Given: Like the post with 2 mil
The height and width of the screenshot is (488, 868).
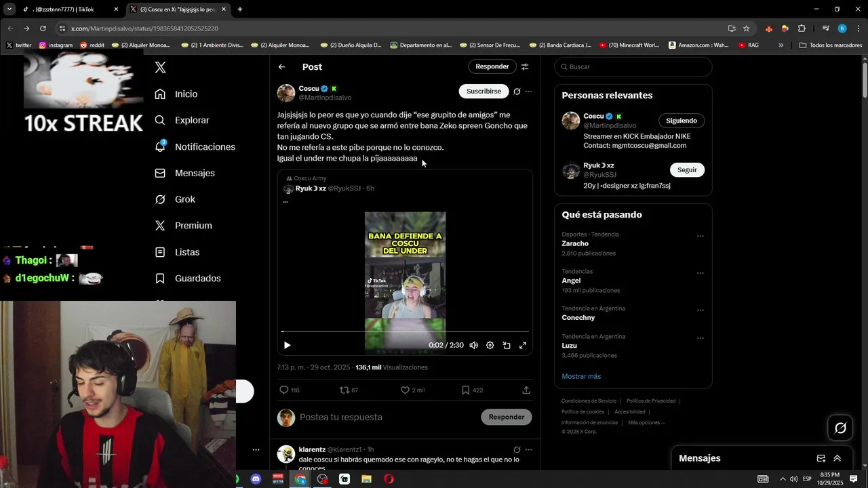Looking at the screenshot, I should pos(405,390).
